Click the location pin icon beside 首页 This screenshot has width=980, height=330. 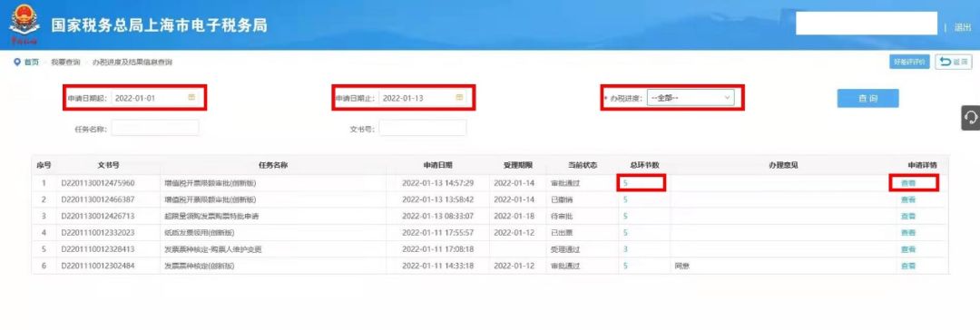(x=17, y=62)
